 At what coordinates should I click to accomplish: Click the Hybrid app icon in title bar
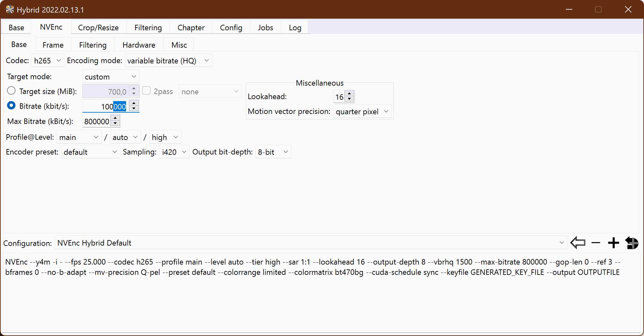[x=10, y=9]
